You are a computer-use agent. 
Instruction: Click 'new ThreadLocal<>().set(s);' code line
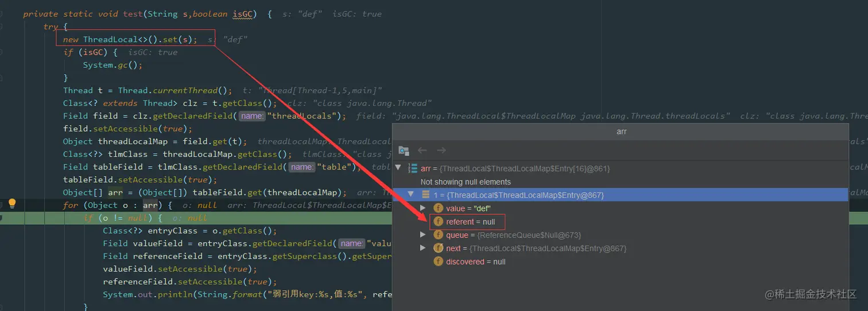(x=130, y=39)
